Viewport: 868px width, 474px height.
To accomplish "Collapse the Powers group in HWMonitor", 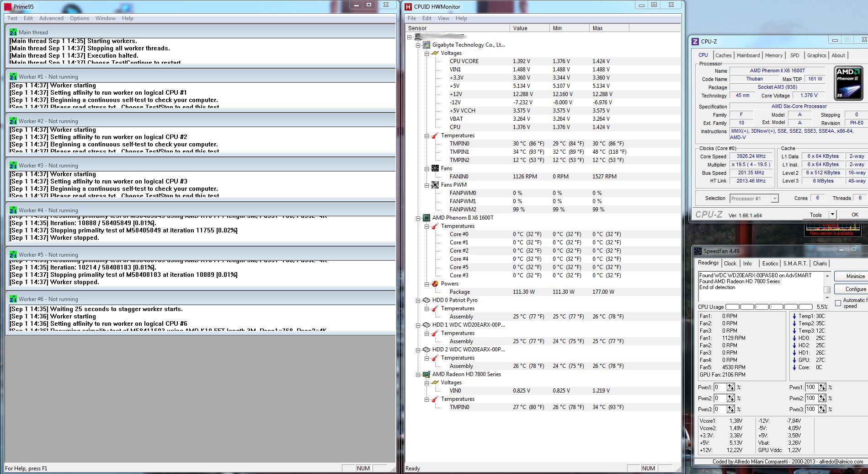I will coord(426,284).
